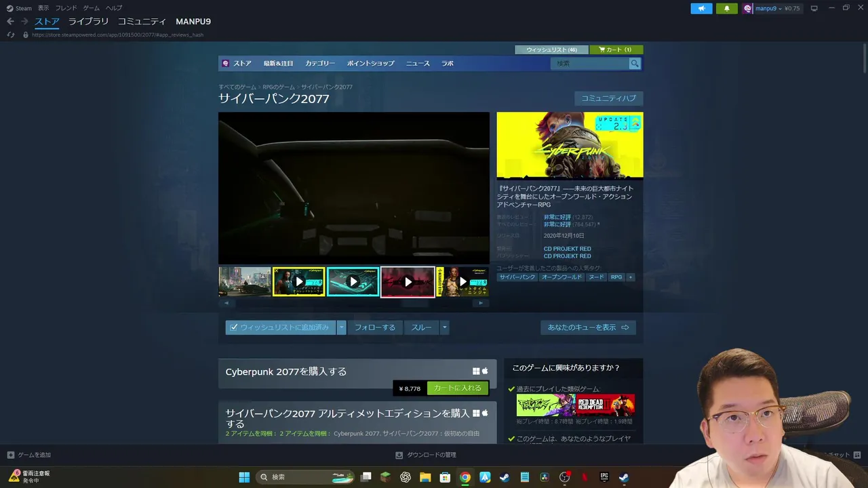Open Microsoft Store from the taskbar
This screenshot has width=868, height=488.
click(x=446, y=477)
